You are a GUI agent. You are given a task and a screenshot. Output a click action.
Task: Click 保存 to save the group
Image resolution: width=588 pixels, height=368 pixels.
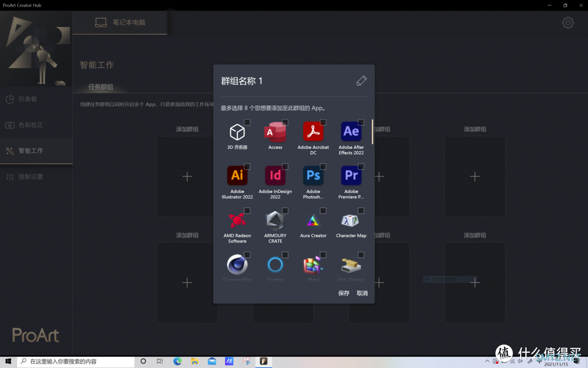(x=344, y=293)
